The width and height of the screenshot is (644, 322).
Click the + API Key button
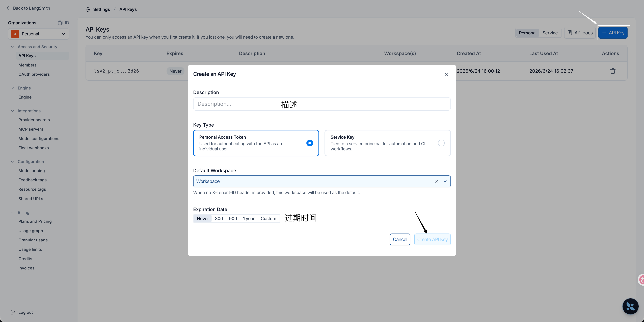tap(613, 33)
